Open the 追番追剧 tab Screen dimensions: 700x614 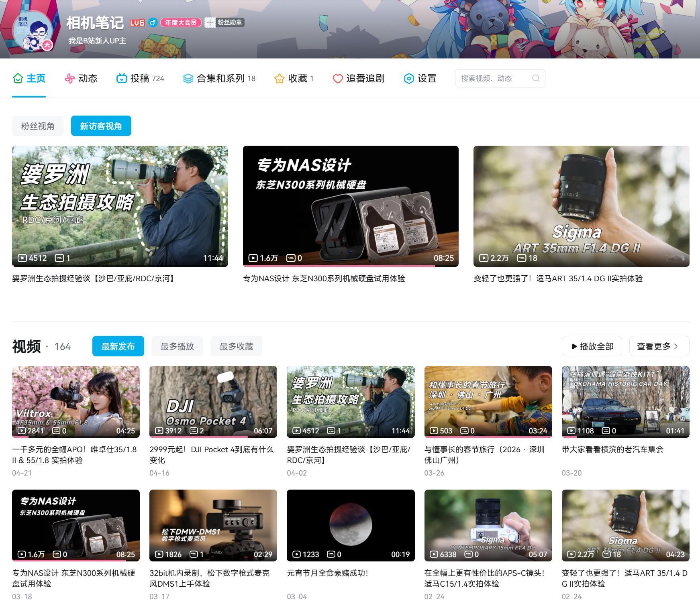[x=359, y=79]
